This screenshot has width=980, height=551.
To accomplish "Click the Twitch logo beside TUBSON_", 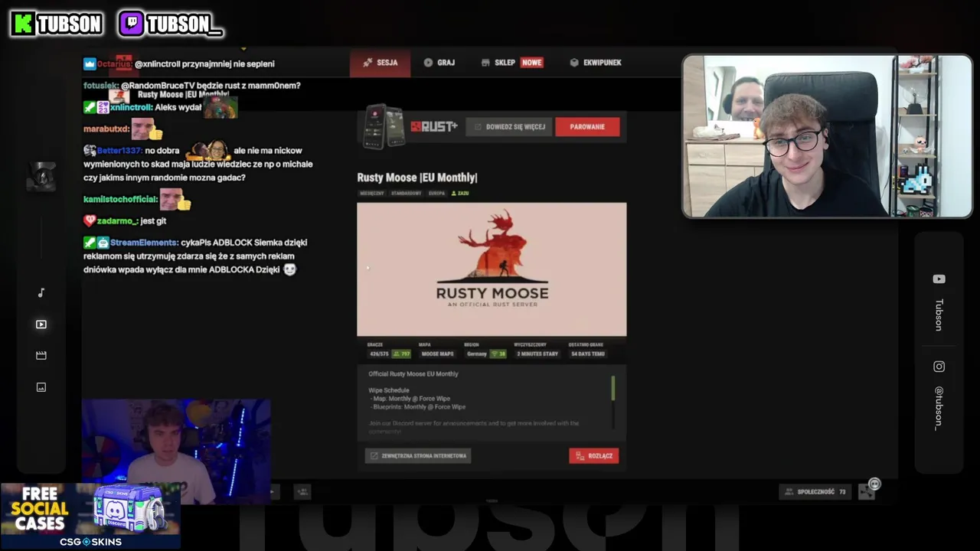I will pyautogui.click(x=131, y=24).
